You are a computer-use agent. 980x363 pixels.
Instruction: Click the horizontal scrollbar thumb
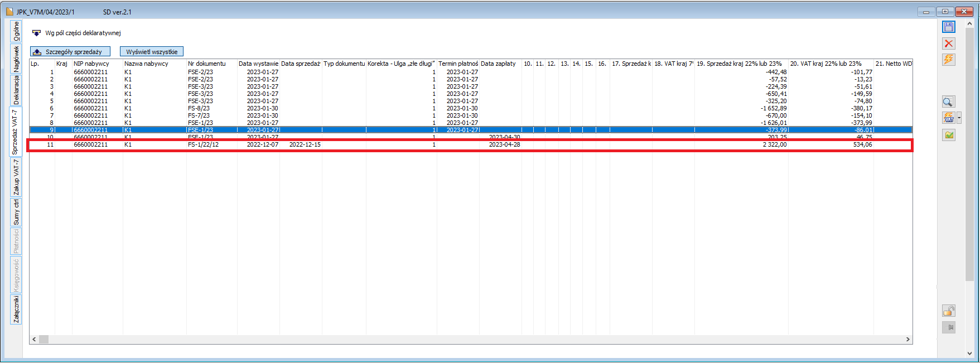point(44,339)
